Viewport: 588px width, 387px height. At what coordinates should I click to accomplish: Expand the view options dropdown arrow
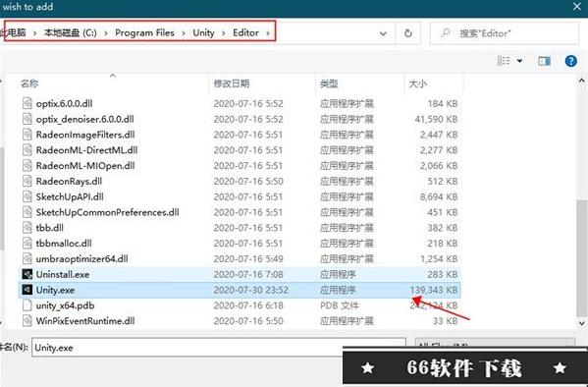519,61
